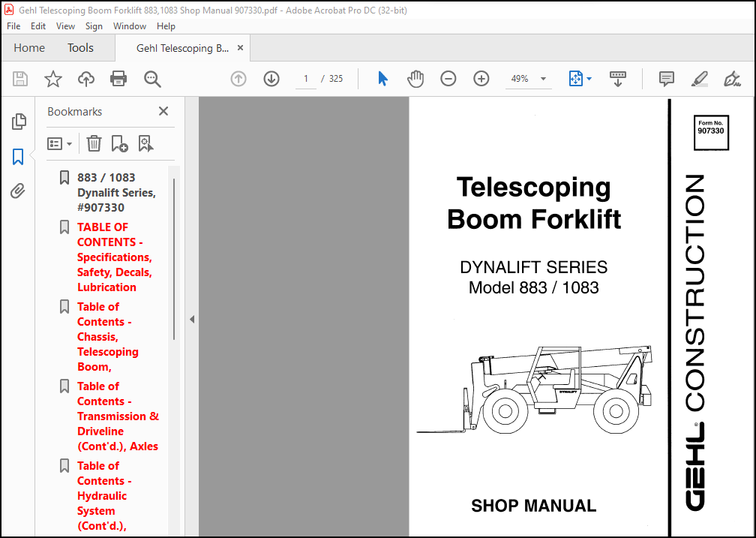Click the SHOP MANUAL heading on page
The image size is (756, 538).
534,506
